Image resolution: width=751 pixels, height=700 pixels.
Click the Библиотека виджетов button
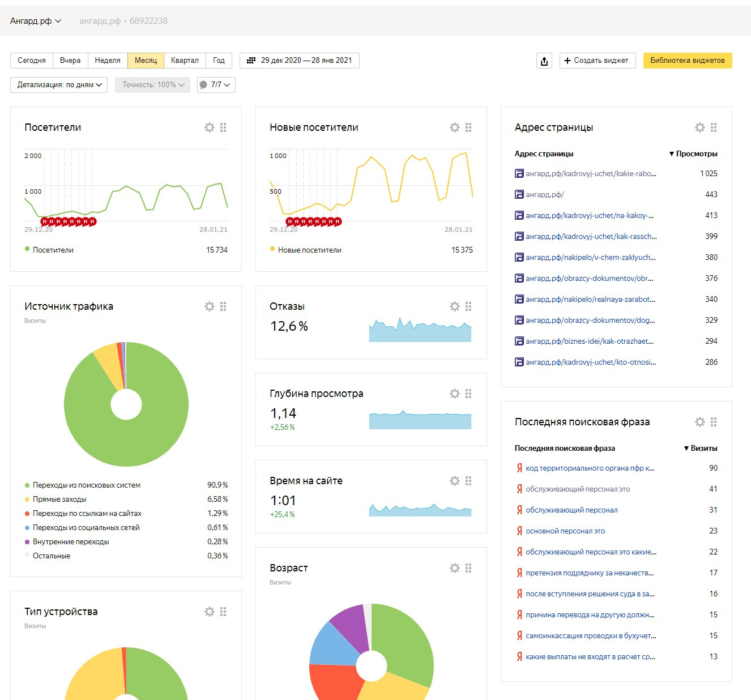click(x=687, y=61)
